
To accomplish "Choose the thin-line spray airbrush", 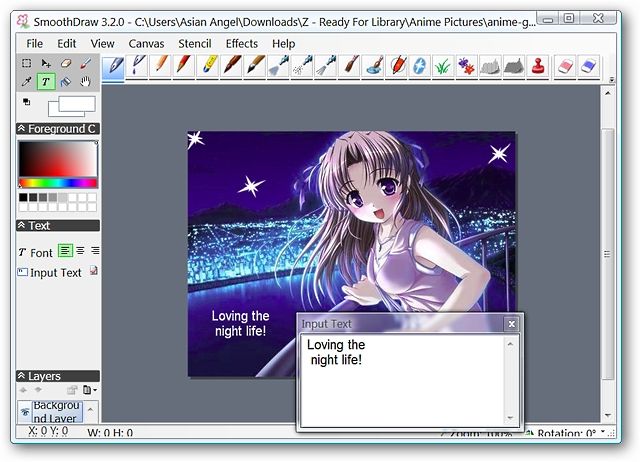I will 326,67.
